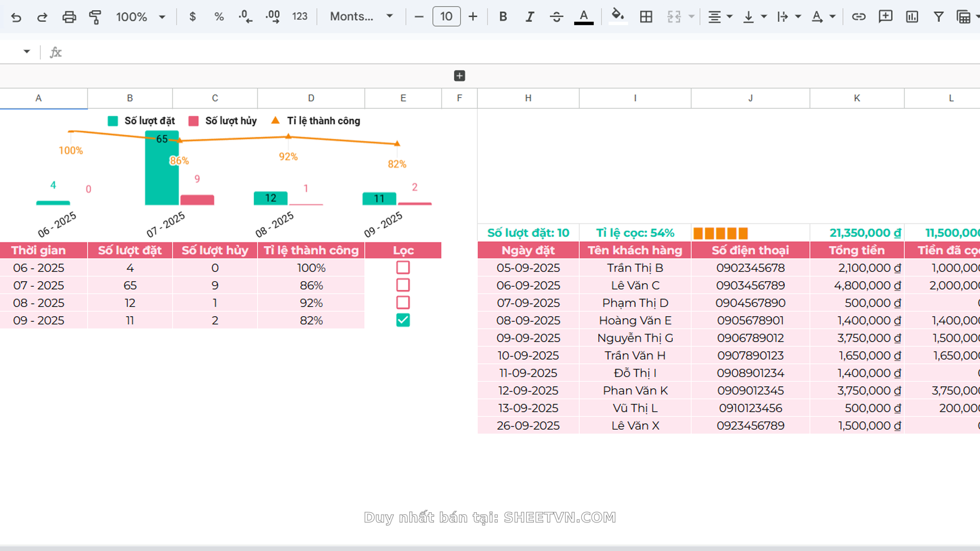Click the Print icon

click(69, 17)
